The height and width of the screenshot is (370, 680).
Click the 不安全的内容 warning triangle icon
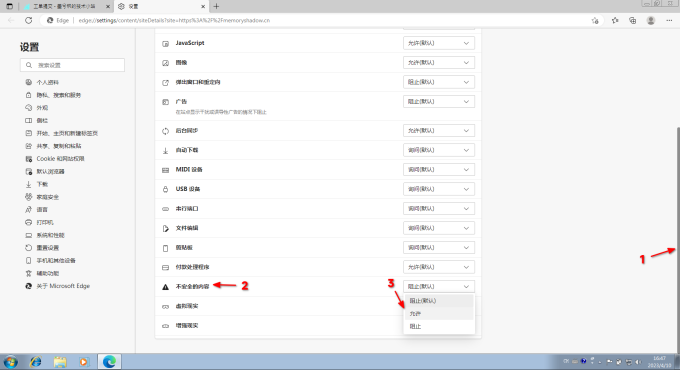165,287
